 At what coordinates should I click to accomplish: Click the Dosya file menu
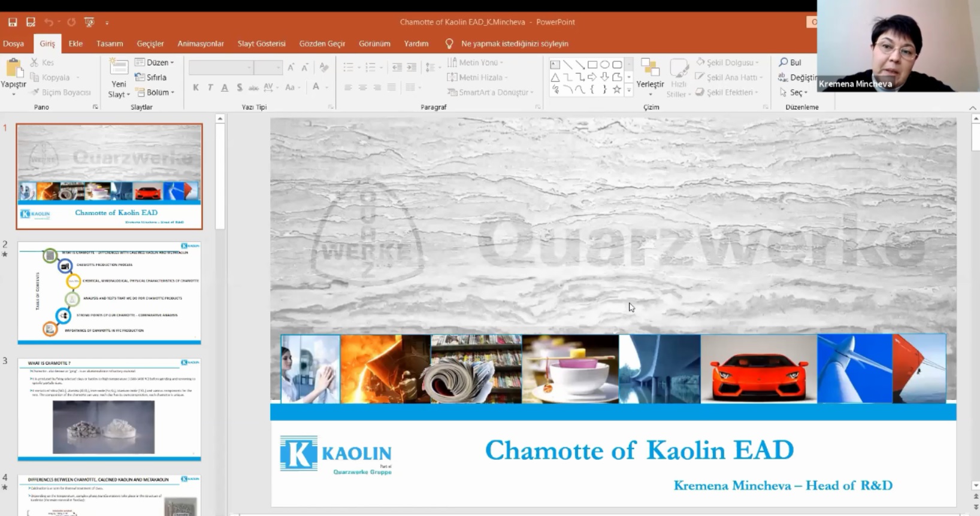tap(13, 44)
